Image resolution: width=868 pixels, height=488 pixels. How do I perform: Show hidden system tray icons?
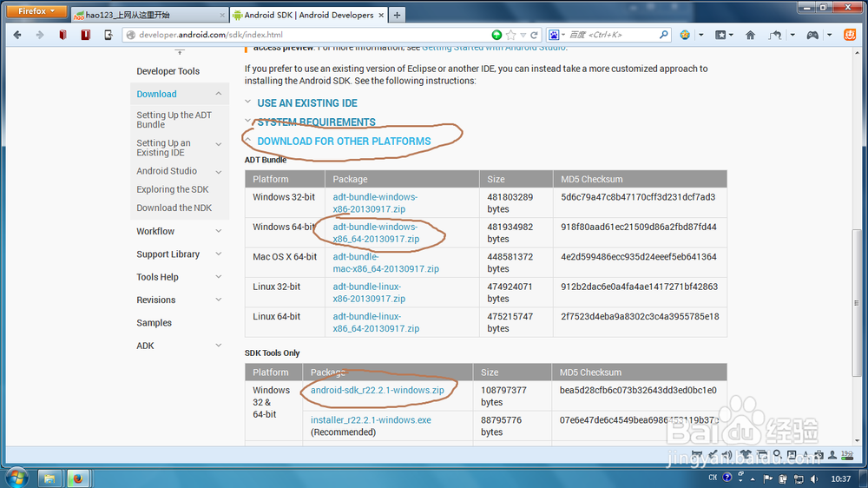click(753, 479)
